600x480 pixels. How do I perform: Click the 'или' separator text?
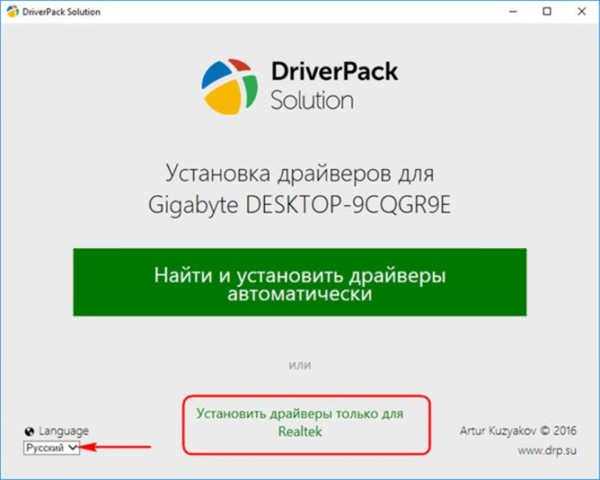(300, 365)
